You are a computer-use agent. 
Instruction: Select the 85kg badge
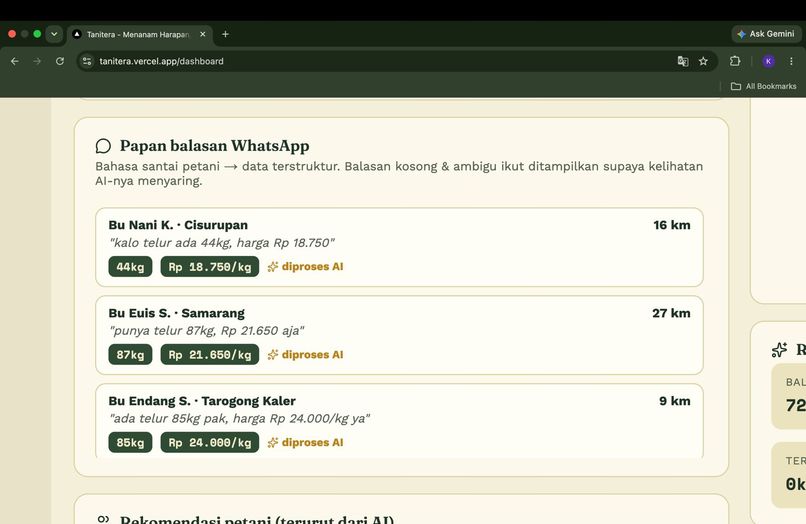click(x=130, y=442)
